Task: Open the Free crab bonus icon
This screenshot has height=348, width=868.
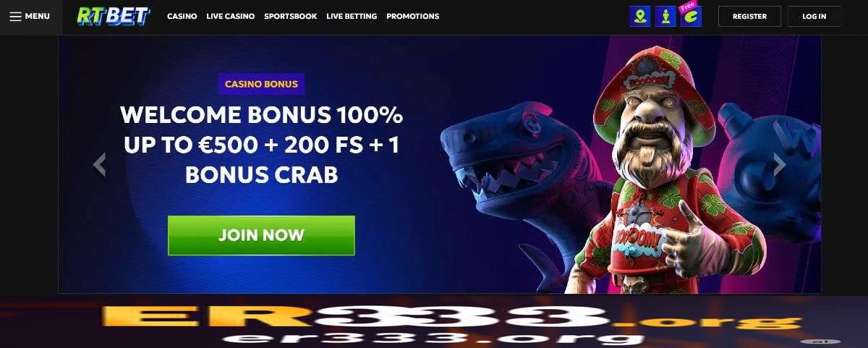Action: (x=691, y=16)
